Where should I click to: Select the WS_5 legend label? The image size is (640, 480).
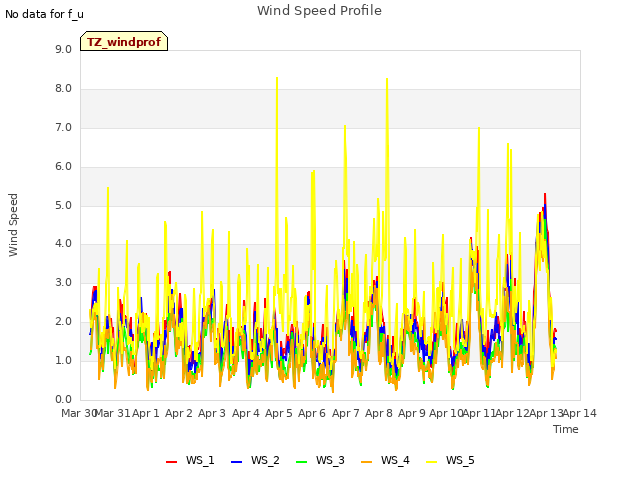click(x=460, y=460)
